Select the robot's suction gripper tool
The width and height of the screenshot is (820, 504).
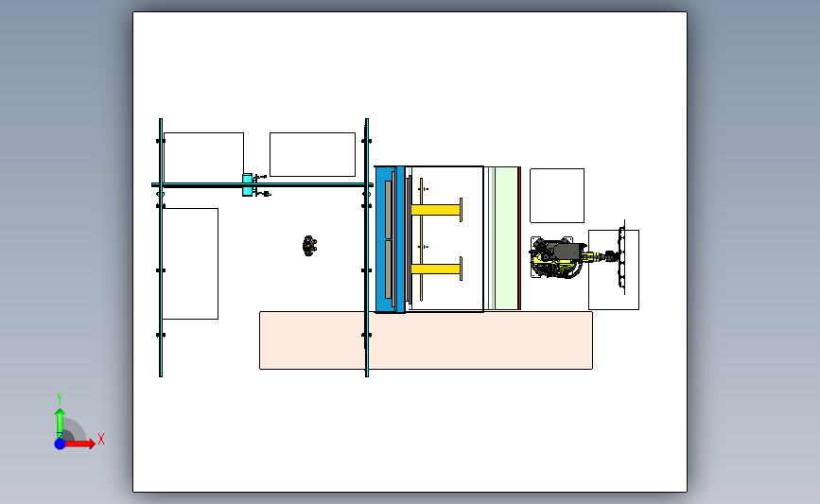coord(621,257)
